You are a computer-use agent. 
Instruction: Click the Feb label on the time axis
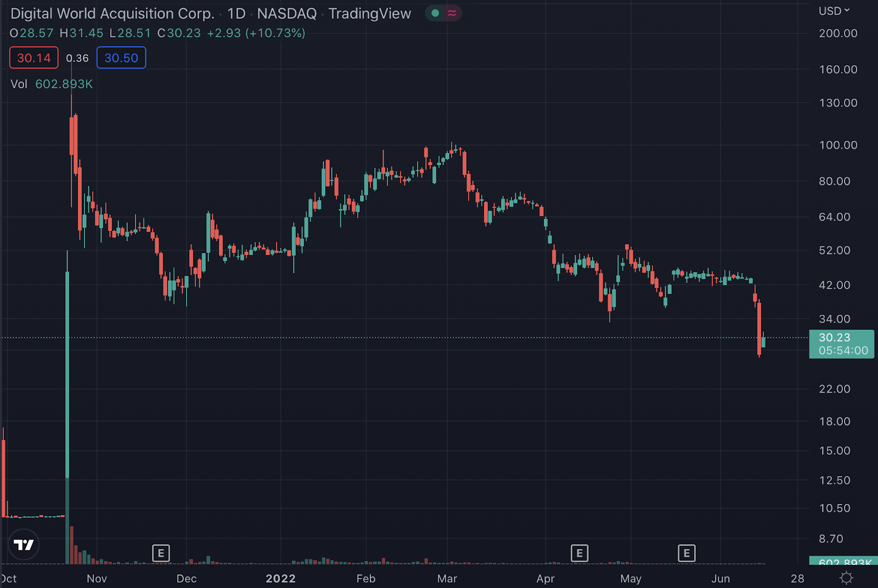tap(366, 579)
